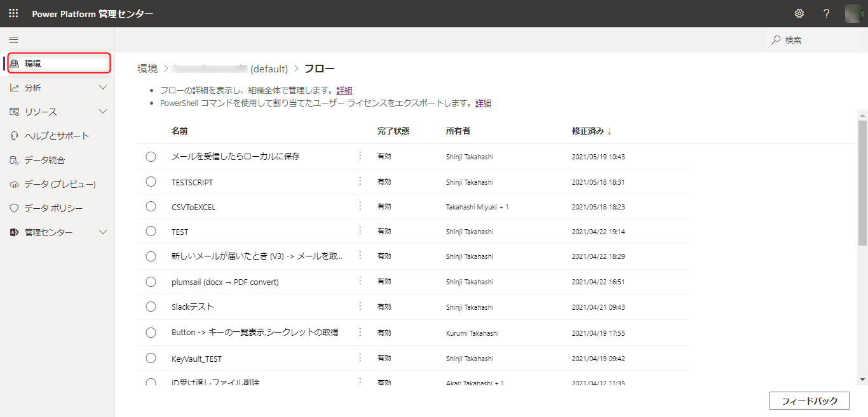Open more options for KeyVault_TEST flow
The height and width of the screenshot is (417, 868).
click(x=360, y=357)
